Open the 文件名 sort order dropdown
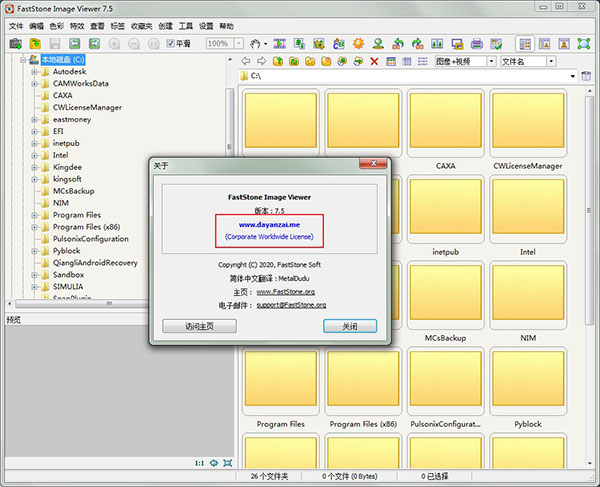 (551, 61)
